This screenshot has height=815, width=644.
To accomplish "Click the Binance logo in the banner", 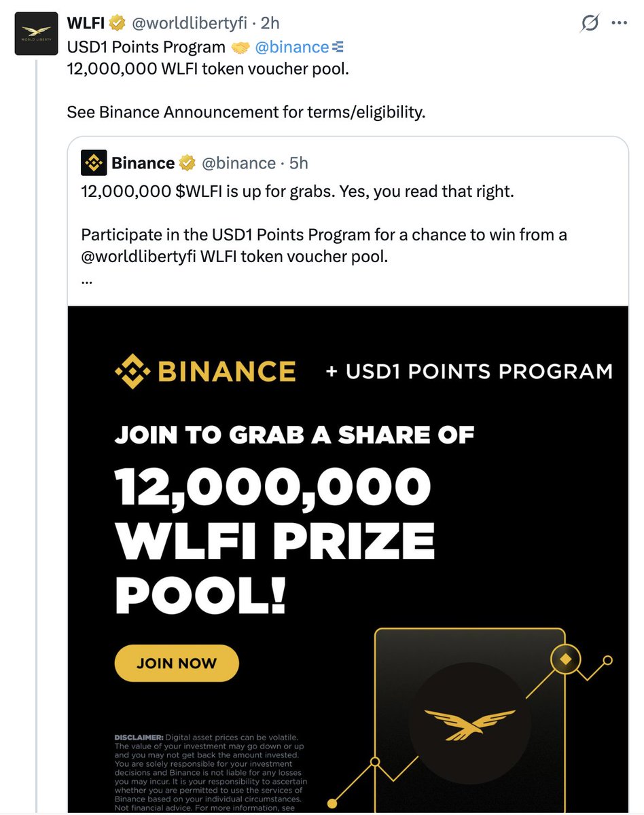I will (206, 371).
